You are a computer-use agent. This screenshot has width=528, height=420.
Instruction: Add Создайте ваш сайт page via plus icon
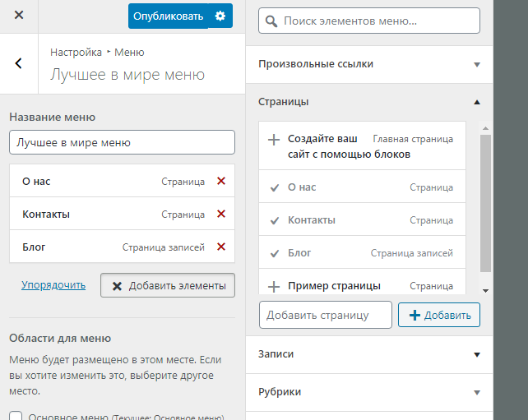[x=274, y=140]
